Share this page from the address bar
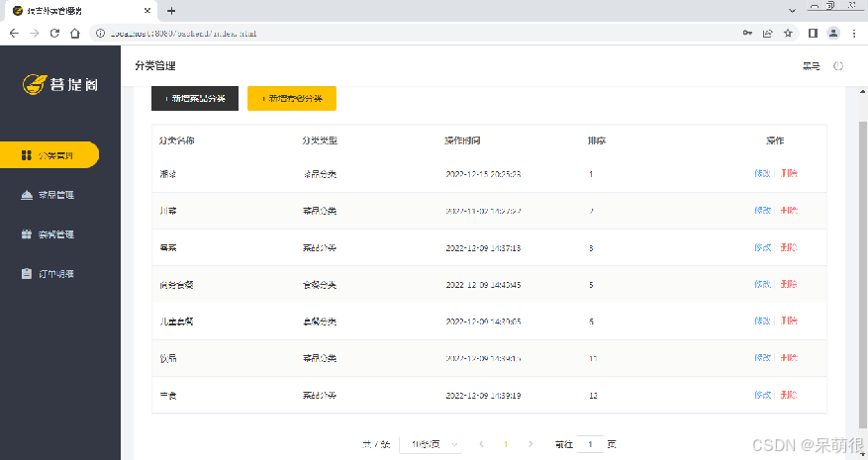 tap(767, 34)
